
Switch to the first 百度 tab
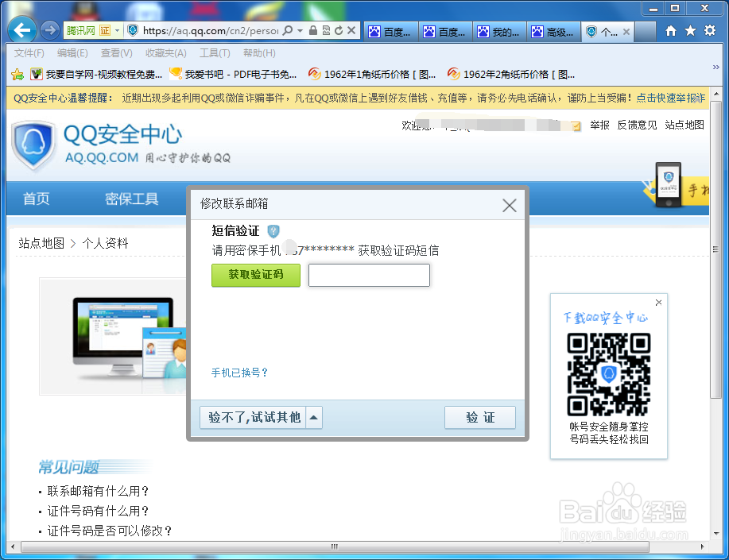pos(390,32)
